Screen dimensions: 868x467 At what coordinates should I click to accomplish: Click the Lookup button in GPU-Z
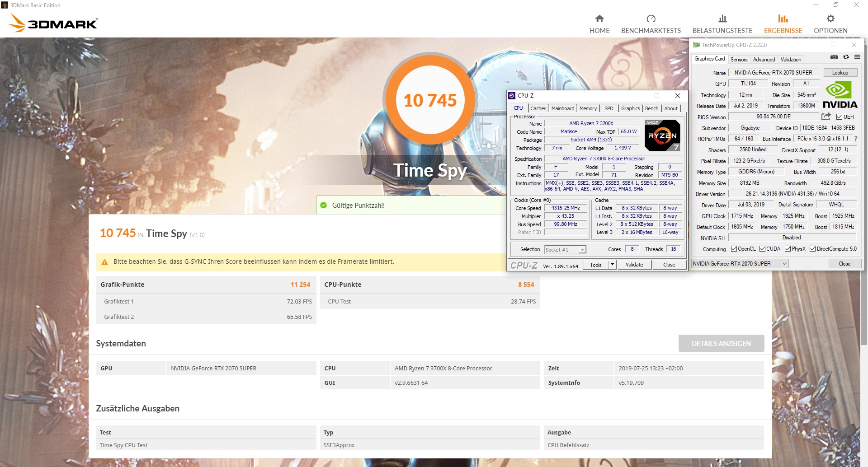click(x=840, y=73)
